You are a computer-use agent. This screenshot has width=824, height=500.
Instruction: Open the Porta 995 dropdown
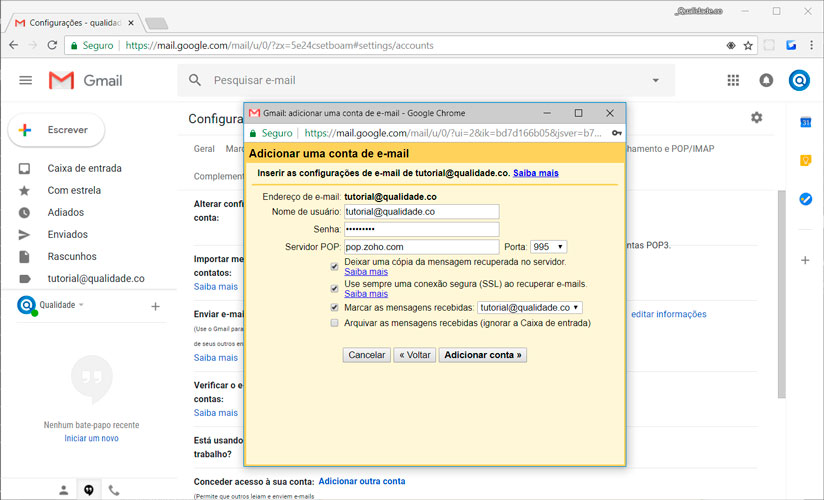[x=548, y=247]
